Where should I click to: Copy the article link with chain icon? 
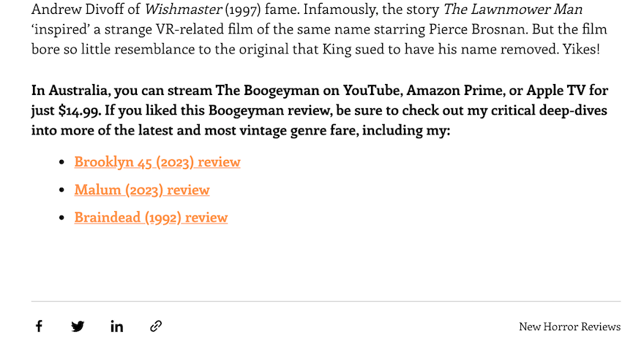point(156,326)
